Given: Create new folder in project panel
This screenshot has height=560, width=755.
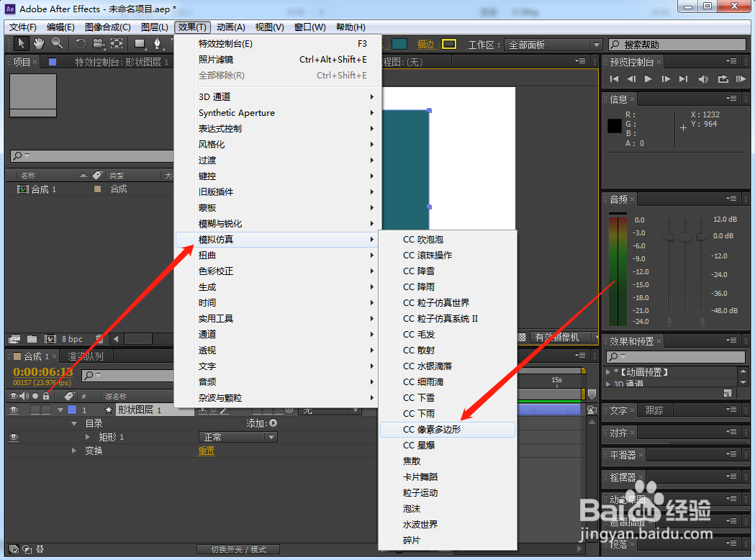Looking at the screenshot, I should click(32, 339).
